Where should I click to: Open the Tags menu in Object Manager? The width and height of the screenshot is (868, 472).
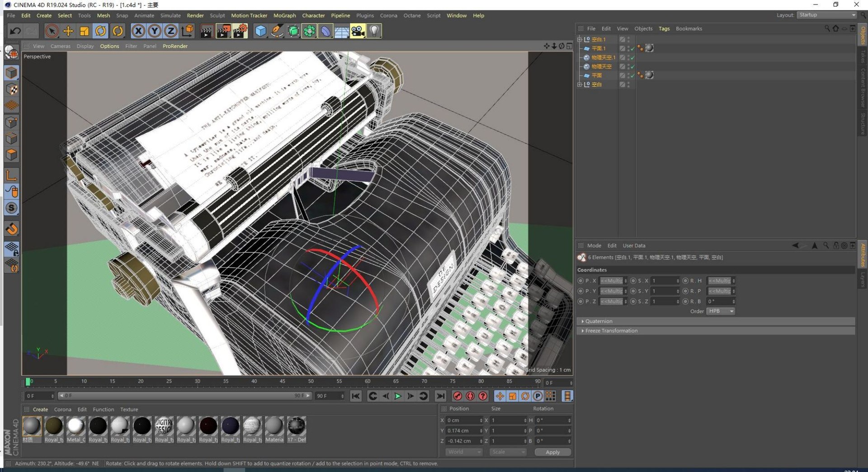tap(664, 28)
